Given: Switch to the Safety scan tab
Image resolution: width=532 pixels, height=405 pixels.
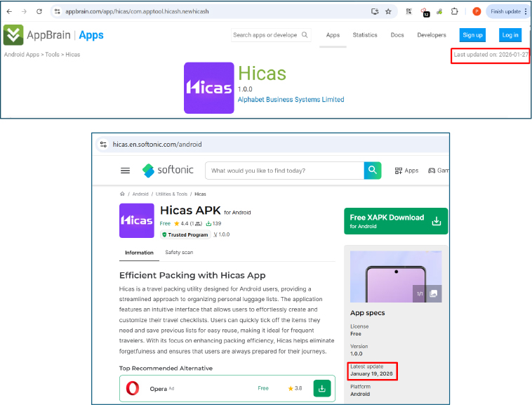Looking at the screenshot, I should [179, 253].
